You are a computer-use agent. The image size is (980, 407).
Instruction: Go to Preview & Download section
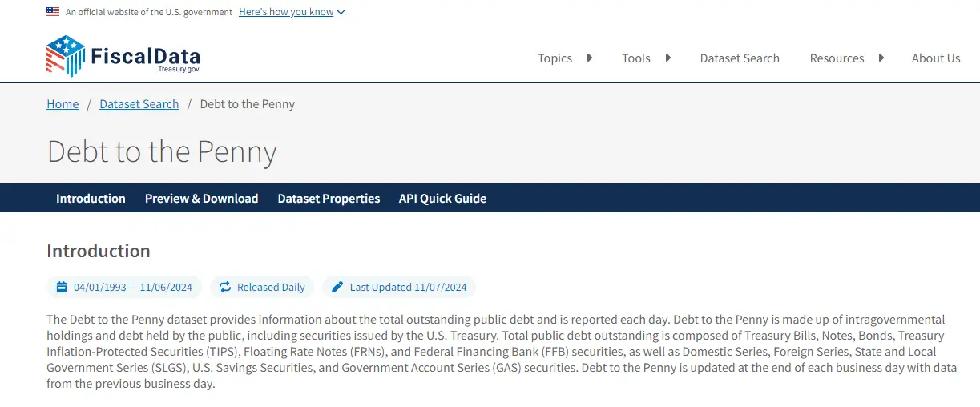click(x=201, y=199)
